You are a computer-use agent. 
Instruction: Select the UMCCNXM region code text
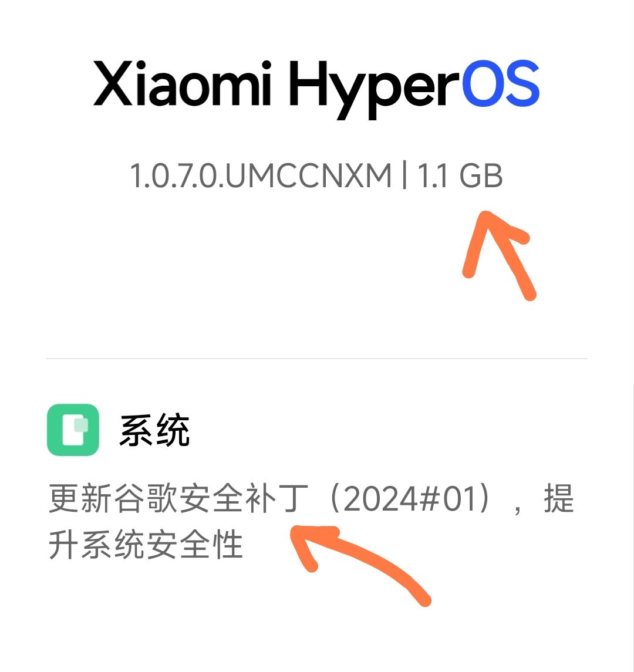(309, 175)
